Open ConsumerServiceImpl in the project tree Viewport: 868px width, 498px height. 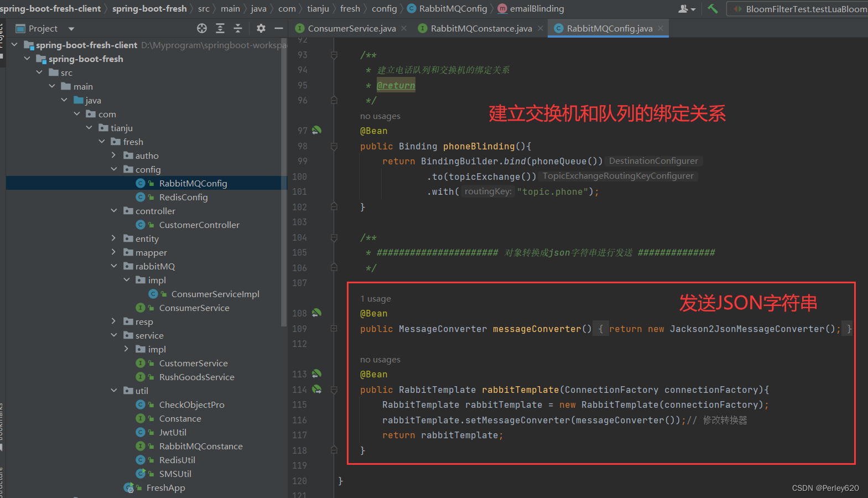coord(215,294)
